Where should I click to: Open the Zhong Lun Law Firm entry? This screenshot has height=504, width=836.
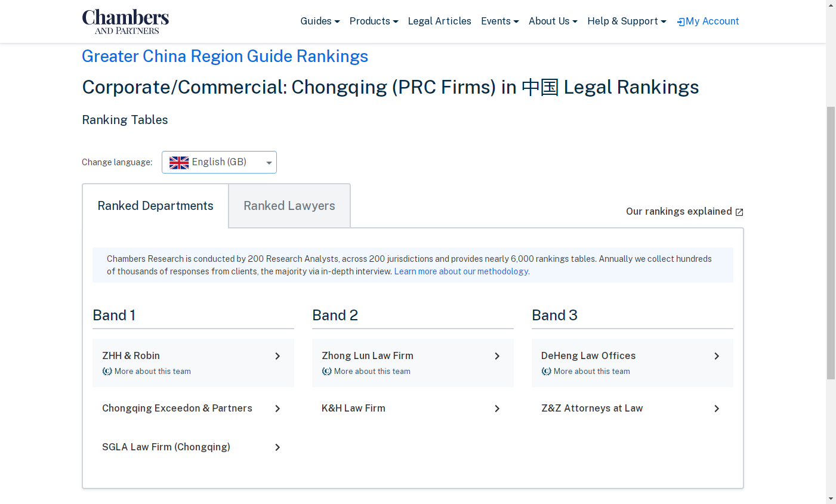coord(413,363)
